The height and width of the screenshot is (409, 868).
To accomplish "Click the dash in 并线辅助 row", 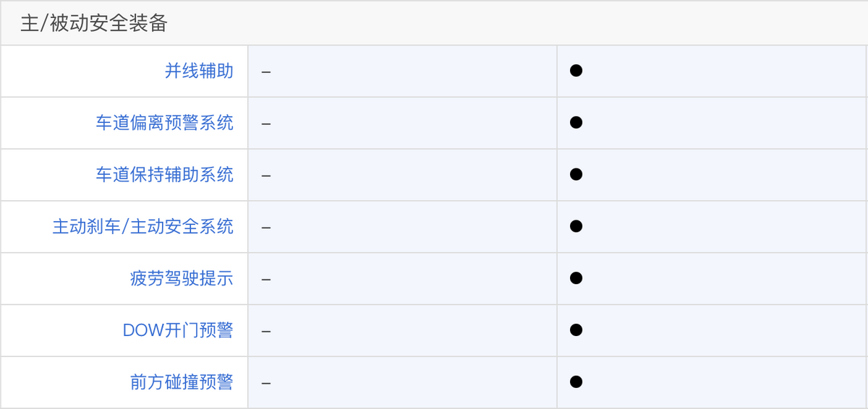I will pyautogui.click(x=266, y=72).
